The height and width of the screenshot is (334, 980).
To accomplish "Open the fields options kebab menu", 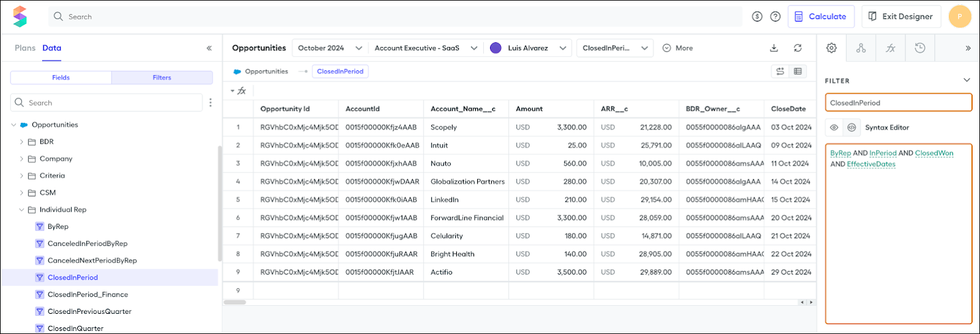I will [x=211, y=103].
